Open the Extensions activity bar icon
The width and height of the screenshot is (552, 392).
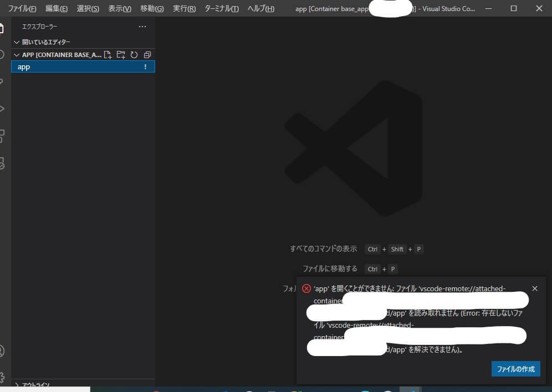(x=2, y=136)
